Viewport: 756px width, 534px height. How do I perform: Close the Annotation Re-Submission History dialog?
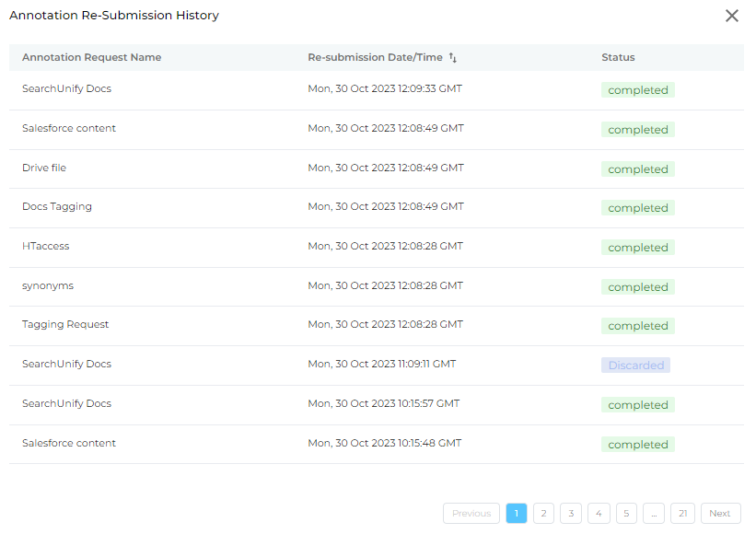coord(731,16)
